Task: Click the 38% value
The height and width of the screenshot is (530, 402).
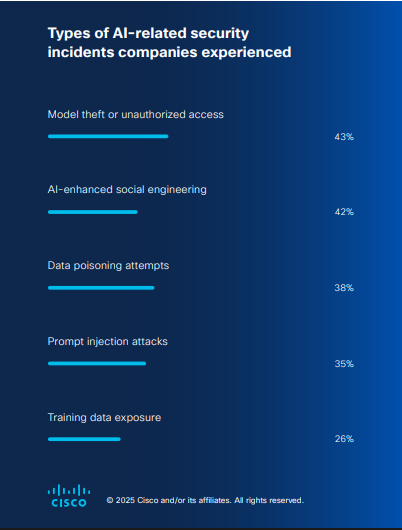Action: tap(344, 288)
